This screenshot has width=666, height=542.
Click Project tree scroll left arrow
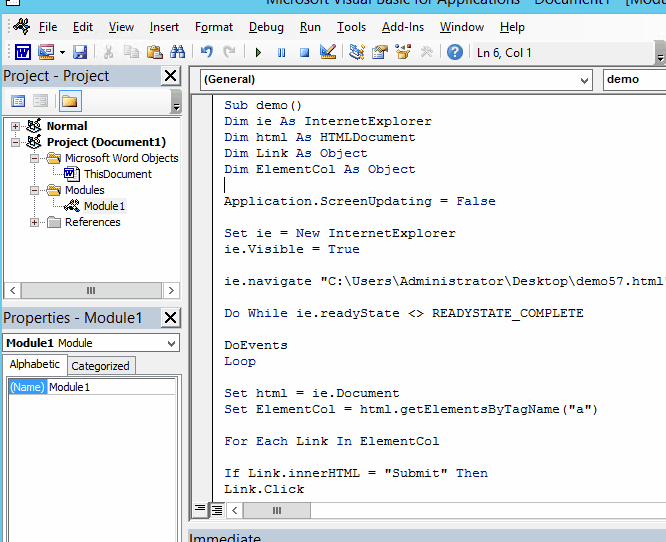[x=12, y=291]
